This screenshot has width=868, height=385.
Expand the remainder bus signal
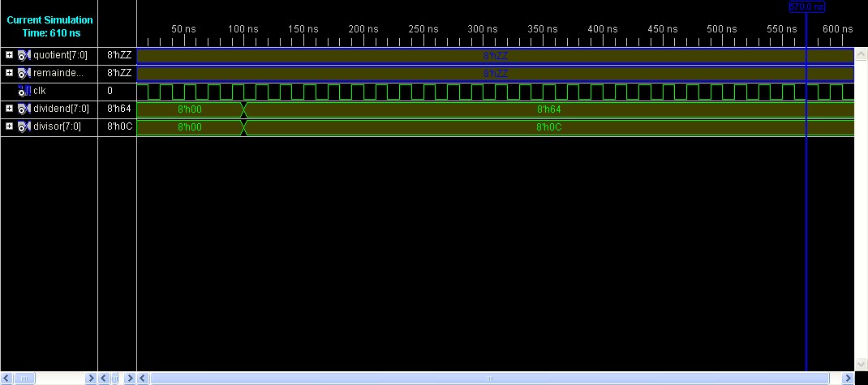pos(9,73)
